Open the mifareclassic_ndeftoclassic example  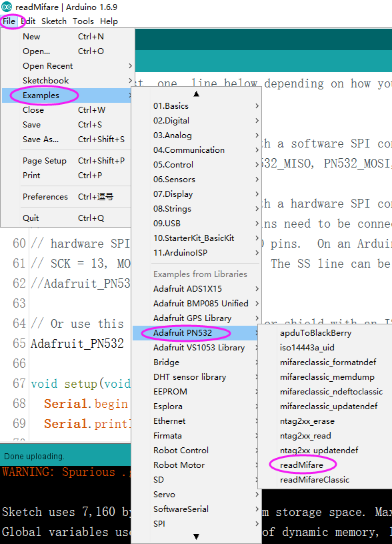(x=325, y=391)
